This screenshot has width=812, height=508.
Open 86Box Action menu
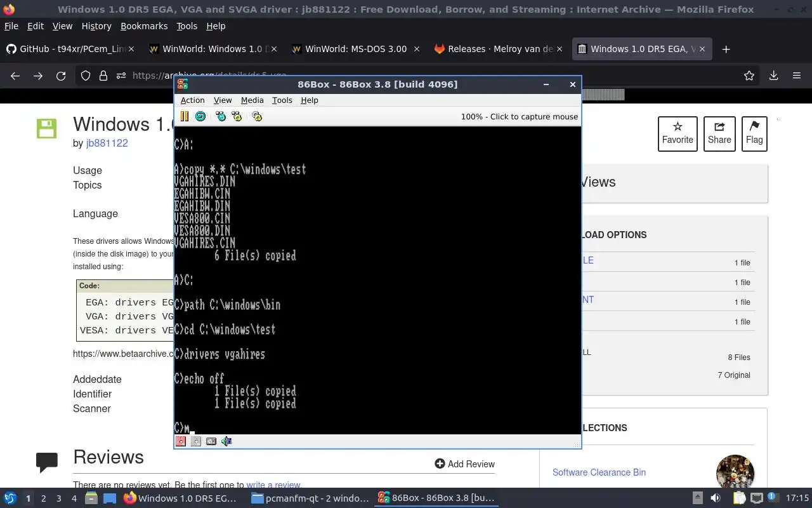coord(192,100)
